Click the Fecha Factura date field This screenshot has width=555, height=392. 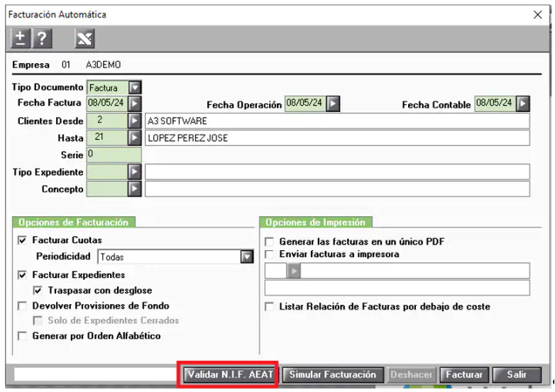[107, 103]
